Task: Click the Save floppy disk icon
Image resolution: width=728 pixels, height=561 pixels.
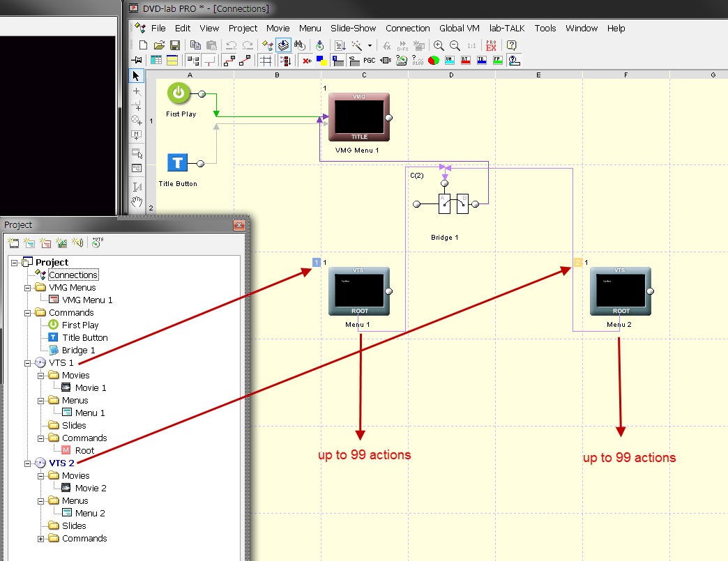Action: click(x=175, y=45)
